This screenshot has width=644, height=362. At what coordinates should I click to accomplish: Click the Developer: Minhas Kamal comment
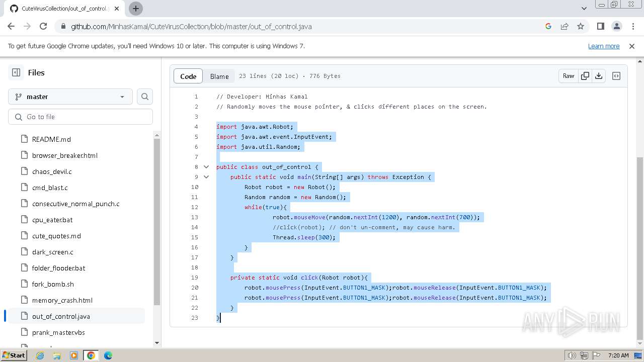coord(262,97)
